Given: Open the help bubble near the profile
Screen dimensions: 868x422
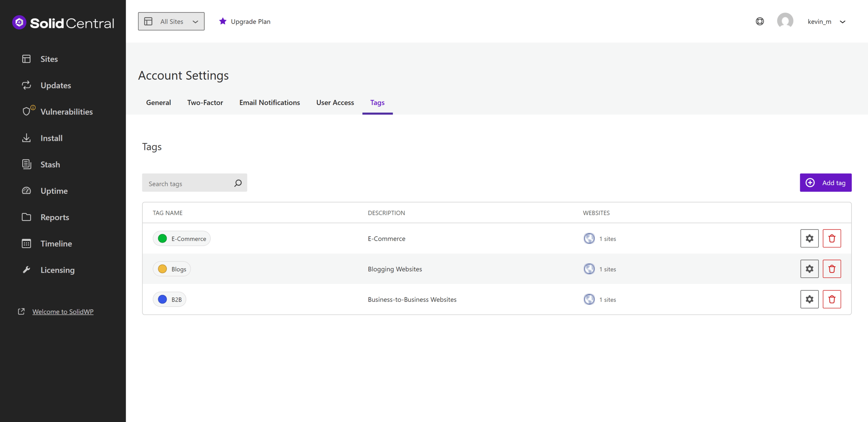Looking at the screenshot, I should click(760, 21).
